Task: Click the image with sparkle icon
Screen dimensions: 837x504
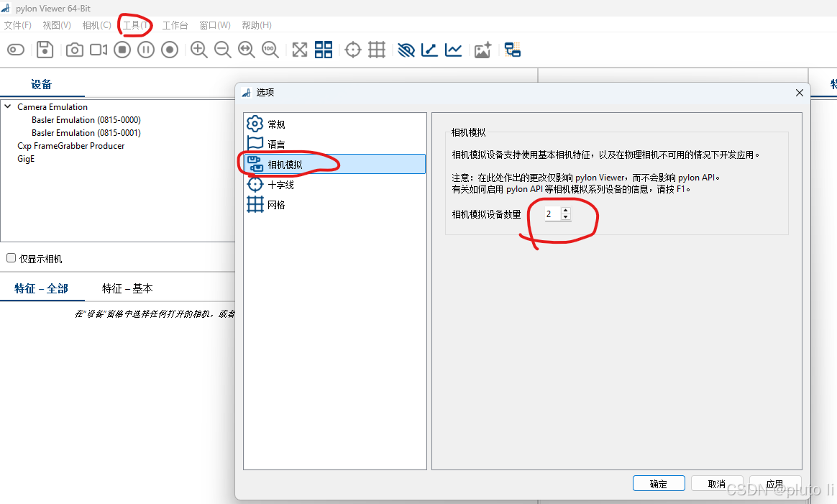Action: (x=482, y=50)
